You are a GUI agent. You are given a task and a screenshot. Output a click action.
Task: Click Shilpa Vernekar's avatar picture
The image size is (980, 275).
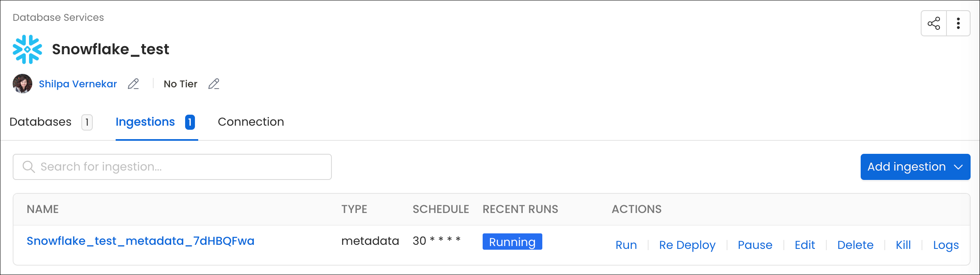point(22,84)
